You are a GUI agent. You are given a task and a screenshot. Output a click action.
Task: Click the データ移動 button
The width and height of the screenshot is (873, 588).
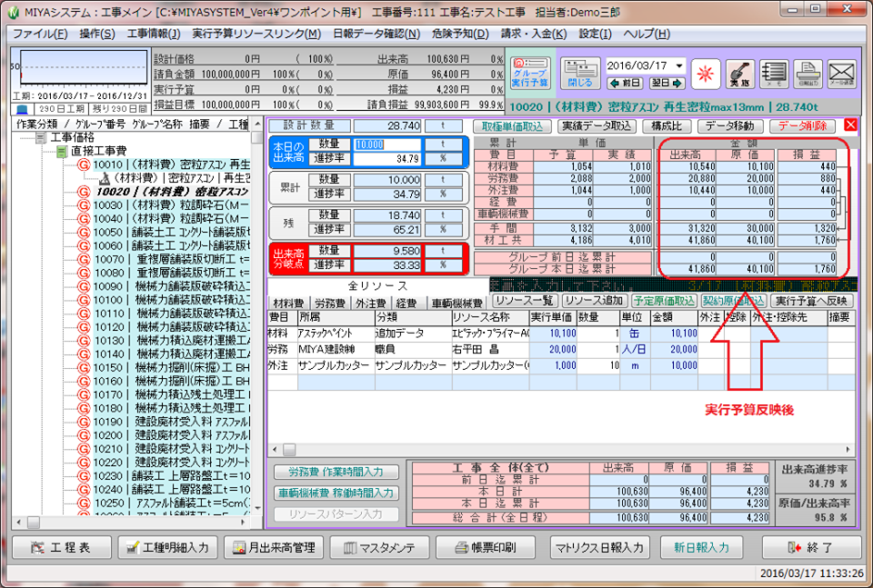click(730, 126)
